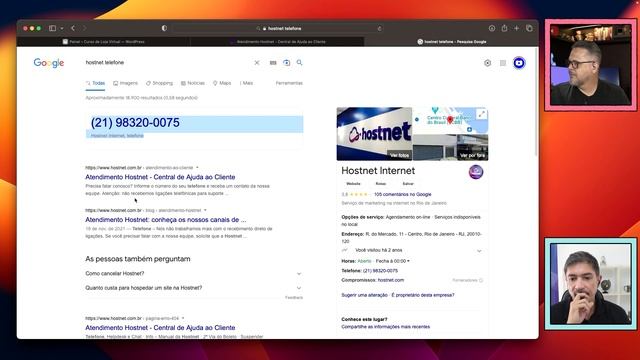
Task: Expand 'Como cancelar Hostnet?' question
Action: [194, 273]
